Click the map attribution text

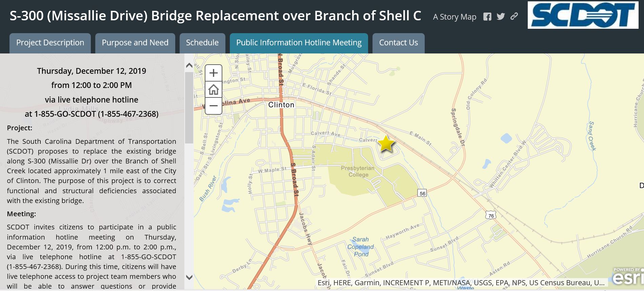click(x=461, y=283)
